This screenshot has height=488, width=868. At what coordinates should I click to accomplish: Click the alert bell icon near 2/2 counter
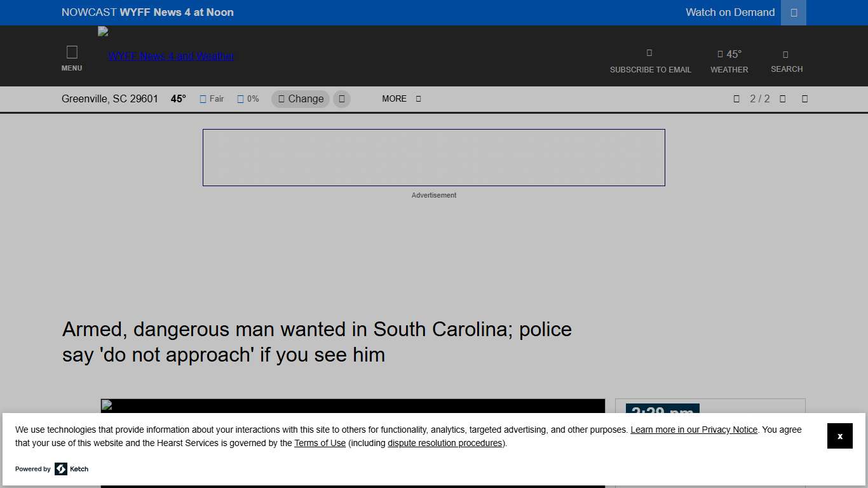(x=736, y=98)
